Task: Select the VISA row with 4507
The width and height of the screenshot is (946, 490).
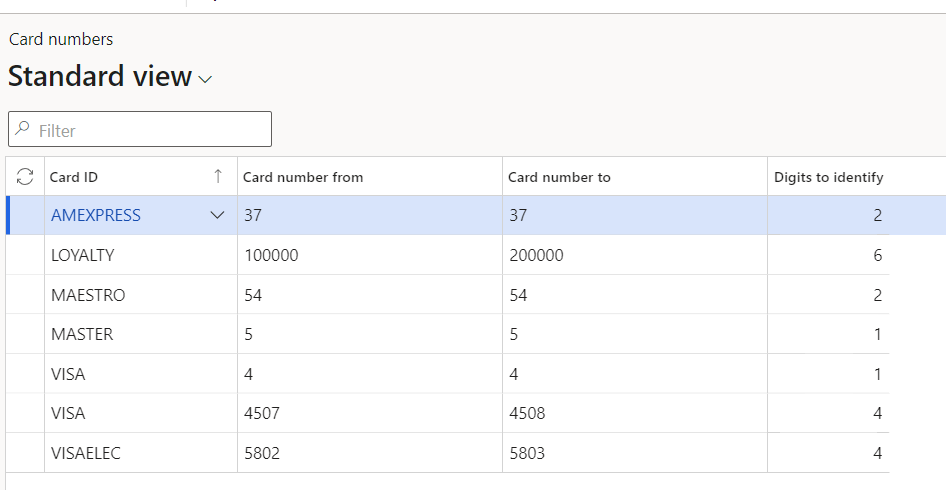Action: [x=448, y=413]
